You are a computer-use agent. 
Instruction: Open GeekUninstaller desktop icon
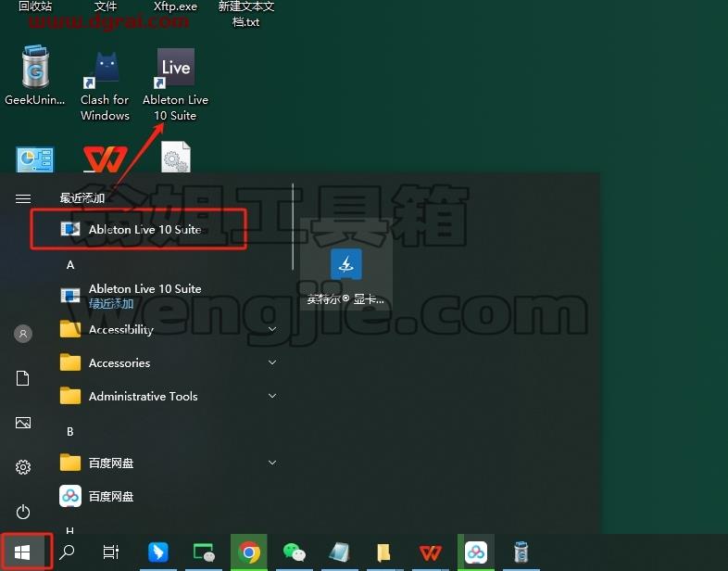[x=35, y=75]
